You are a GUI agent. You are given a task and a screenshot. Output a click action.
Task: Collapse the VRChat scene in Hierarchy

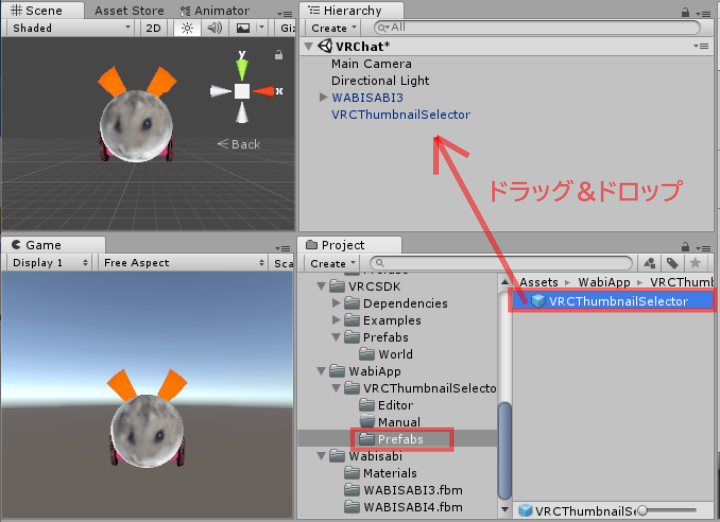tap(309, 46)
